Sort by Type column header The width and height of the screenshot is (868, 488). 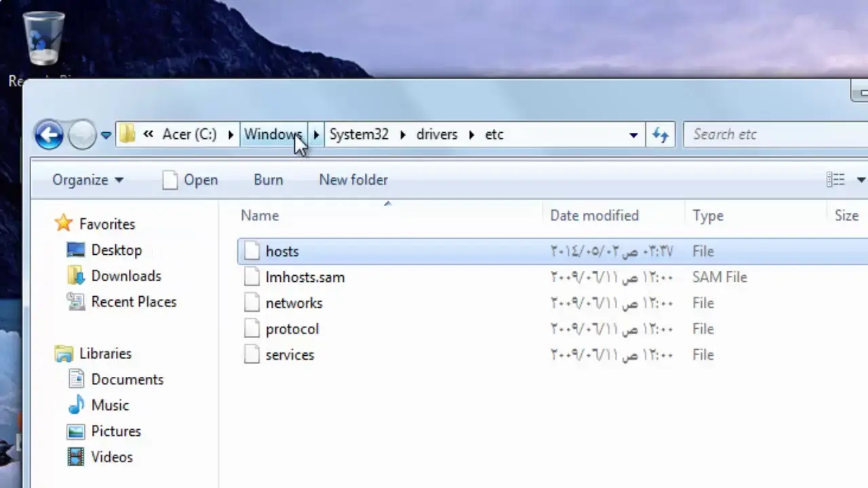click(x=708, y=216)
